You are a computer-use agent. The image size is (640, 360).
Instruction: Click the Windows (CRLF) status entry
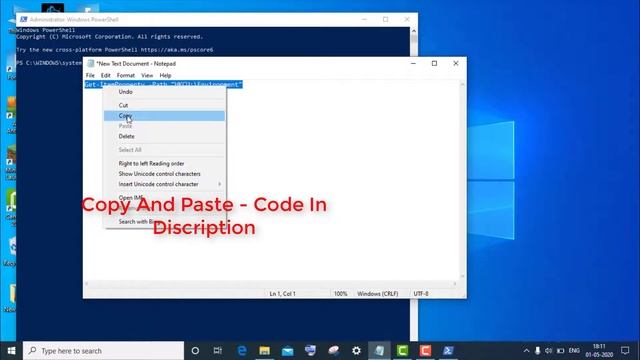point(378,293)
